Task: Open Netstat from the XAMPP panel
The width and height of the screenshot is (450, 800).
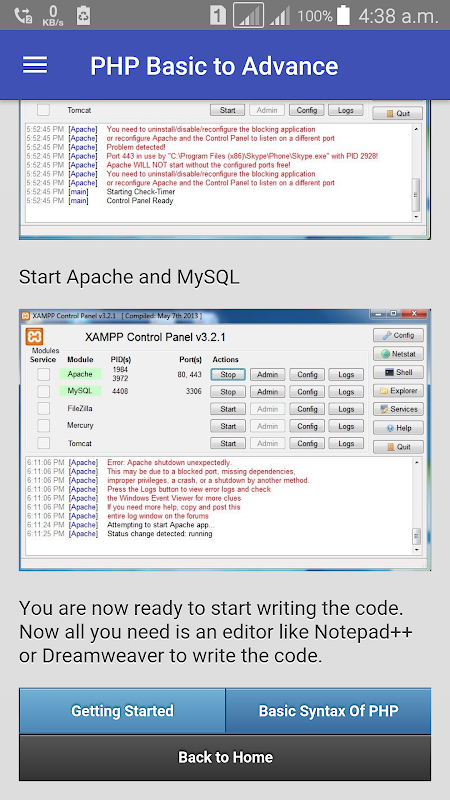Action: tap(398, 354)
